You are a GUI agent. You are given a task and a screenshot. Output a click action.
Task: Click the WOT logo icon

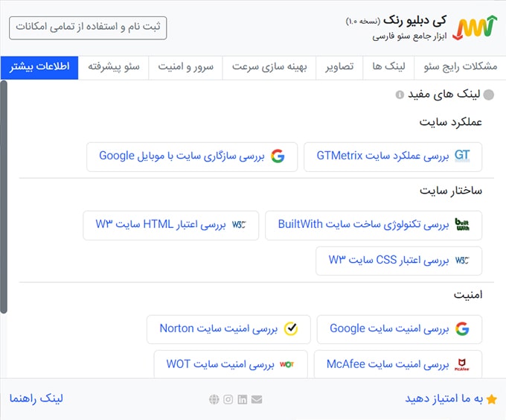287,364
